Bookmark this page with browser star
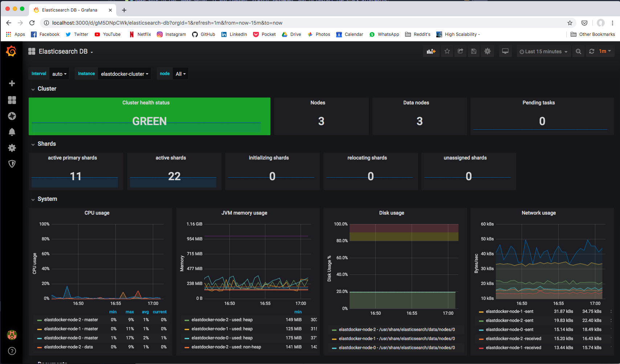Screen dimensions: 620x364 click(x=570, y=23)
